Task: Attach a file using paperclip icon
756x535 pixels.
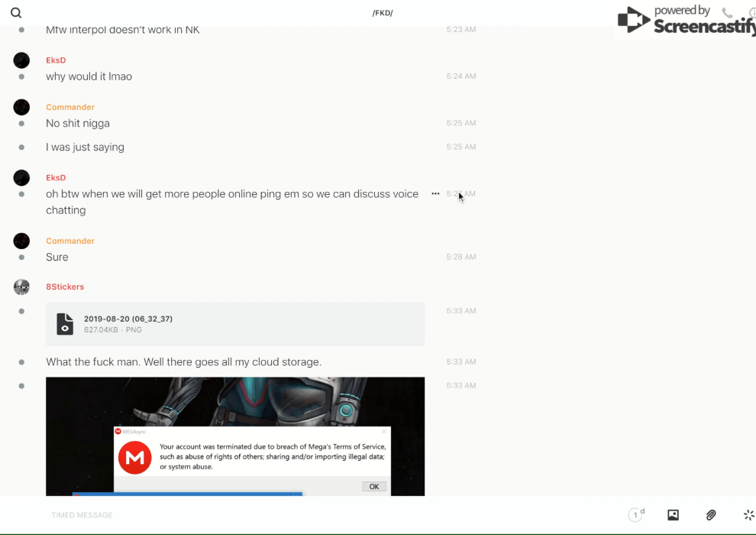Action: coord(711,515)
